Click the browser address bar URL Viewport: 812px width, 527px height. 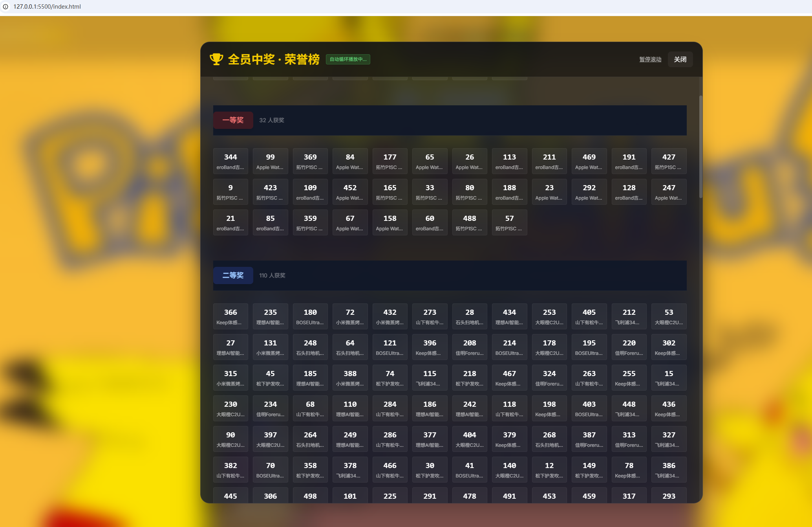[x=47, y=7]
